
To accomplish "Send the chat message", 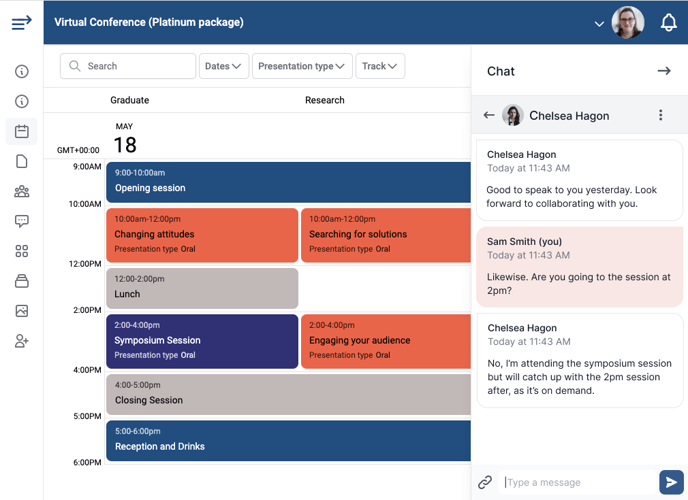I will [671, 482].
